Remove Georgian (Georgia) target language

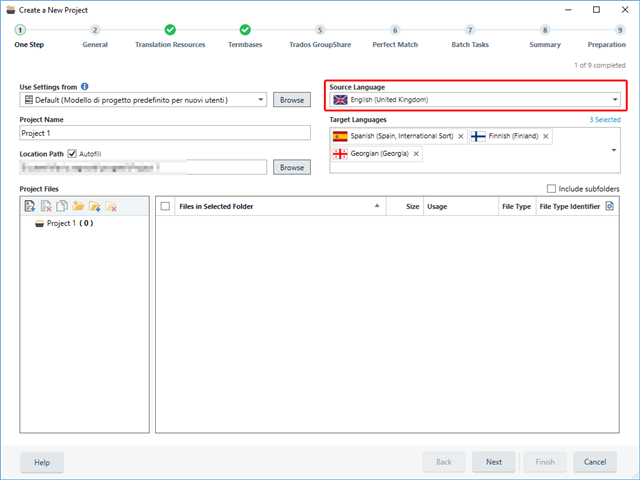416,154
